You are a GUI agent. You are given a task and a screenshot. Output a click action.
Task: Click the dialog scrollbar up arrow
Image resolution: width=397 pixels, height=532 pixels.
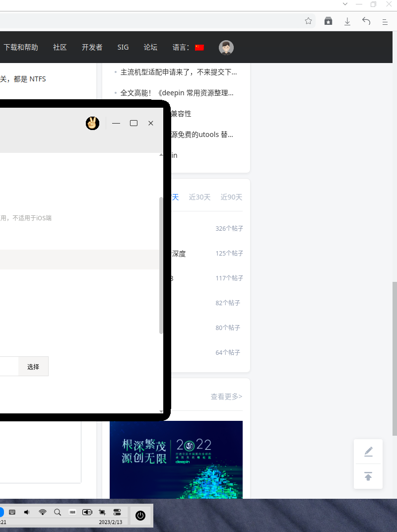coord(161,155)
